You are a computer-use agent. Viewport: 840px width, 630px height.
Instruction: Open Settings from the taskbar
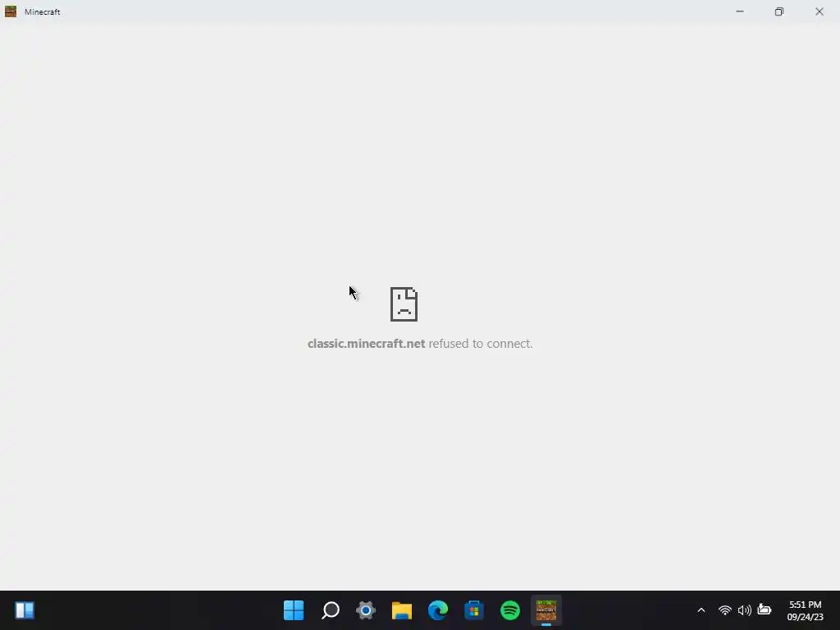366,610
